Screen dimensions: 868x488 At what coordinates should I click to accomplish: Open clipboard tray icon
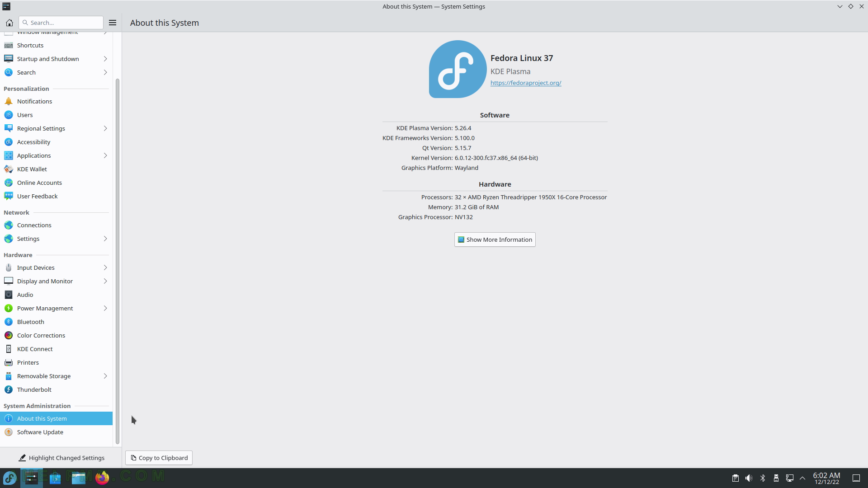736,478
